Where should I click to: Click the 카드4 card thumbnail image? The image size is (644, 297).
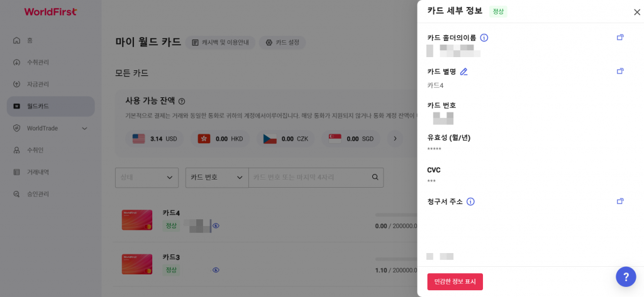pos(137,220)
